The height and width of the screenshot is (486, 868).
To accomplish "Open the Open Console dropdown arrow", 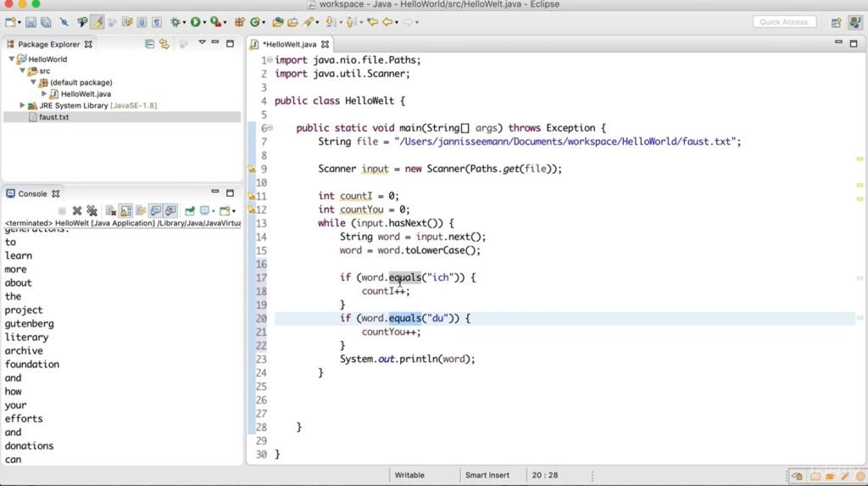I will click(x=233, y=211).
